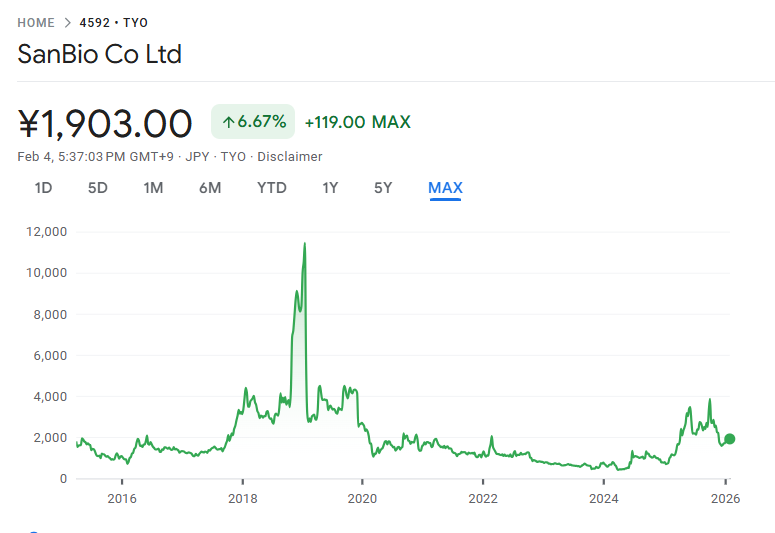Choose the 6M range tab
775x533 pixels.
coord(210,188)
